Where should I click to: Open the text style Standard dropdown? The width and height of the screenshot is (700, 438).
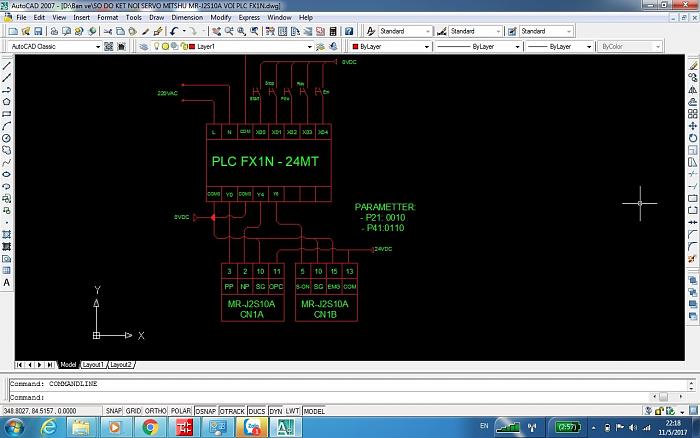(428, 31)
